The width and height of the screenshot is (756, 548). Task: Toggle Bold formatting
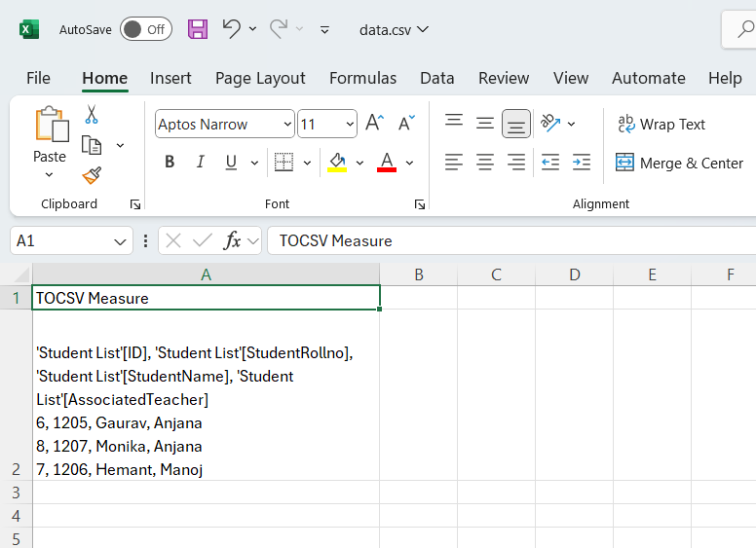tap(170, 163)
